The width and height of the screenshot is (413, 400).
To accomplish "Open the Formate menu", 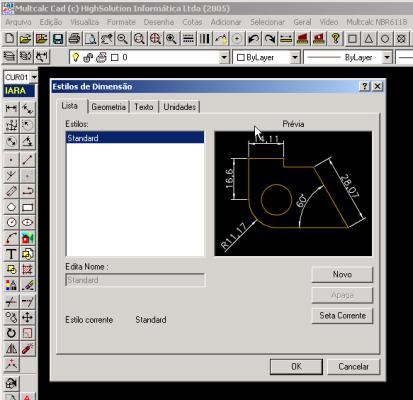I will (x=121, y=22).
